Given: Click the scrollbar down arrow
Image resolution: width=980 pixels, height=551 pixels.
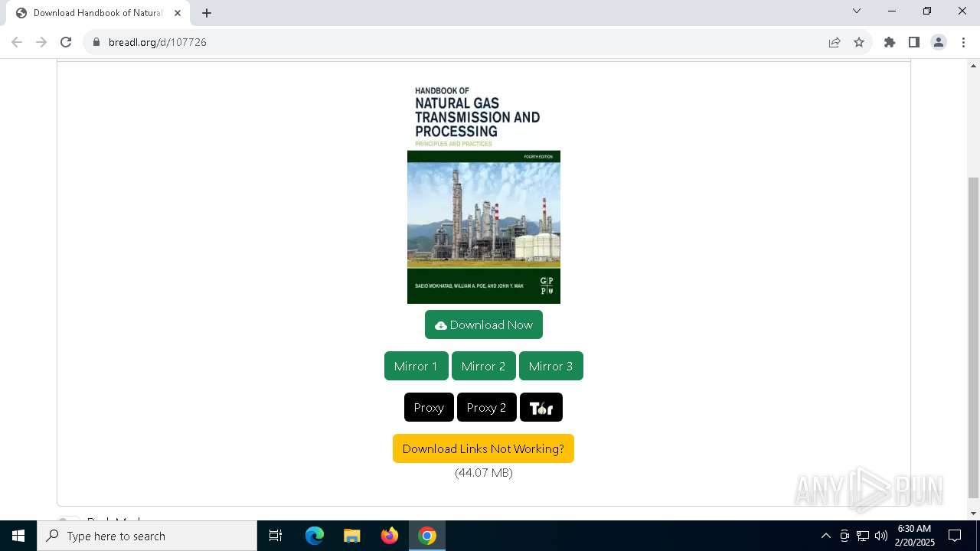Looking at the screenshot, I should tap(974, 514).
